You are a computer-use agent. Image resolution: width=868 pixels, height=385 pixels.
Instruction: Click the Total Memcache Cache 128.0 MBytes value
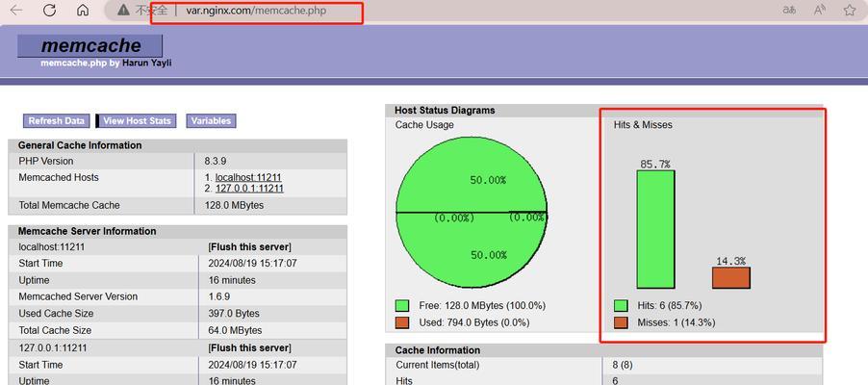[234, 206]
